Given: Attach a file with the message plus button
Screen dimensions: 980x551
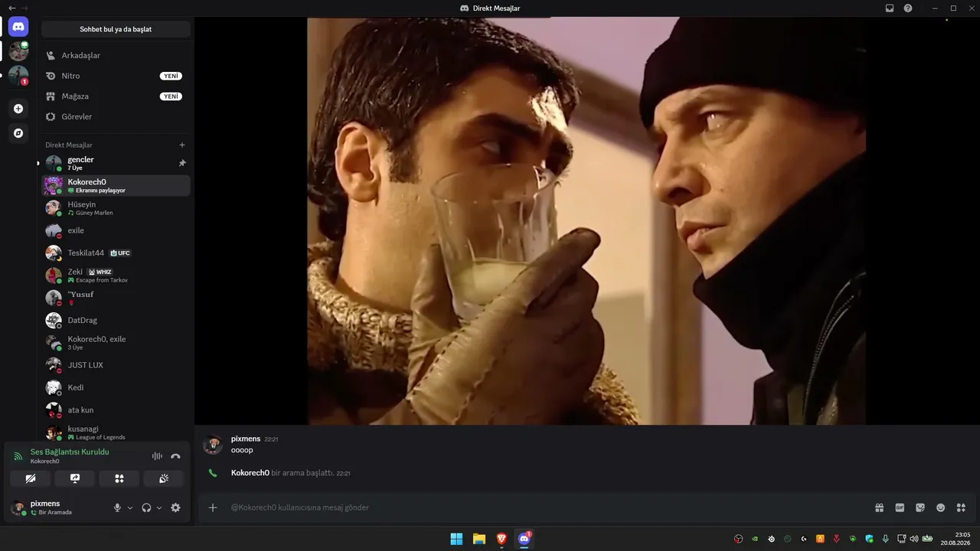Looking at the screenshot, I should coord(213,507).
